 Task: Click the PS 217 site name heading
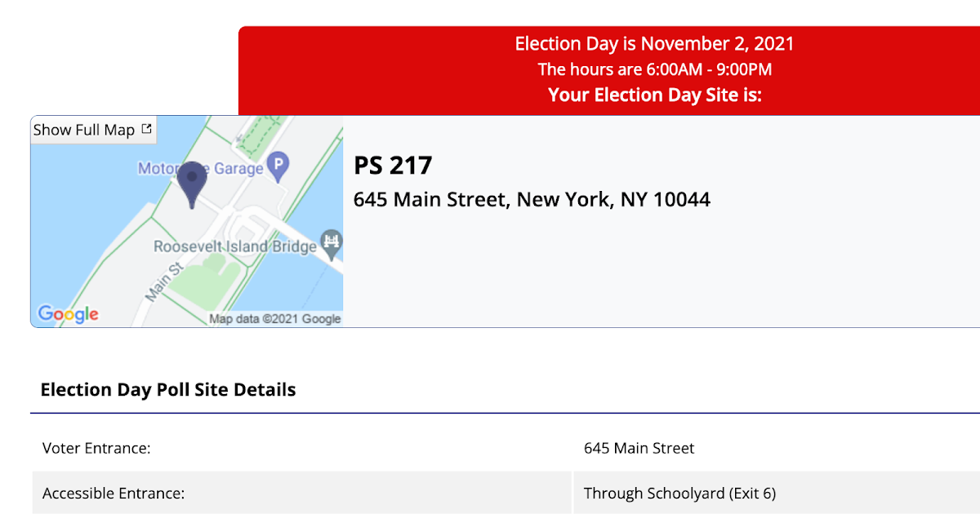[x=393, y=166]
